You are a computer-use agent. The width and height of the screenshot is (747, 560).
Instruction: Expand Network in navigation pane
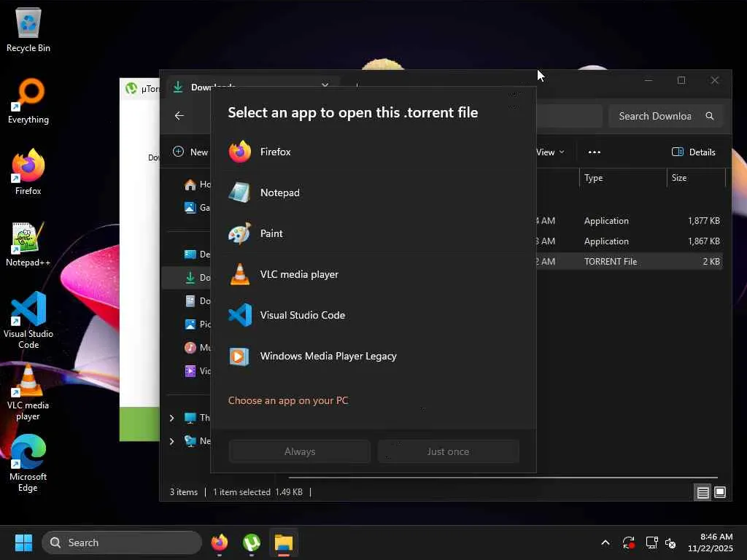pos(171,441)
